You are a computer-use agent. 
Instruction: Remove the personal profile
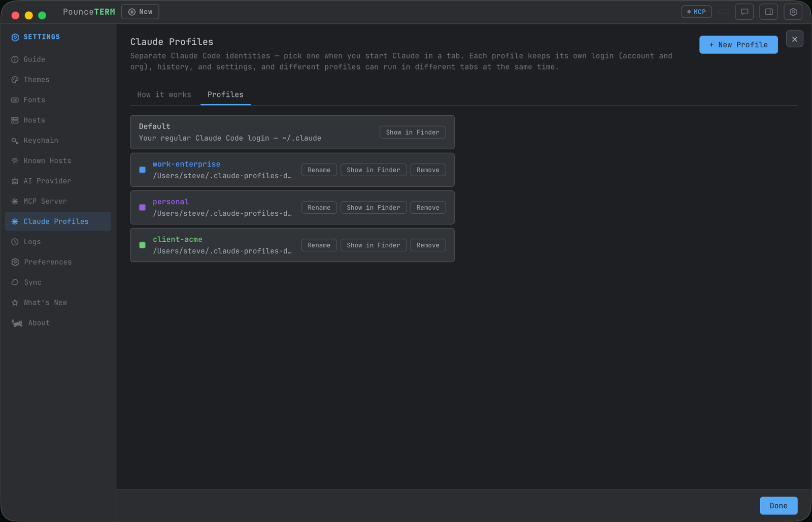tap(428, 208)
